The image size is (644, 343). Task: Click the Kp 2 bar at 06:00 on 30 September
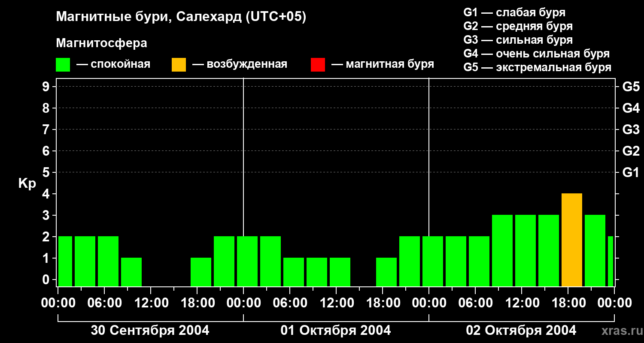[x=108, y=261]
